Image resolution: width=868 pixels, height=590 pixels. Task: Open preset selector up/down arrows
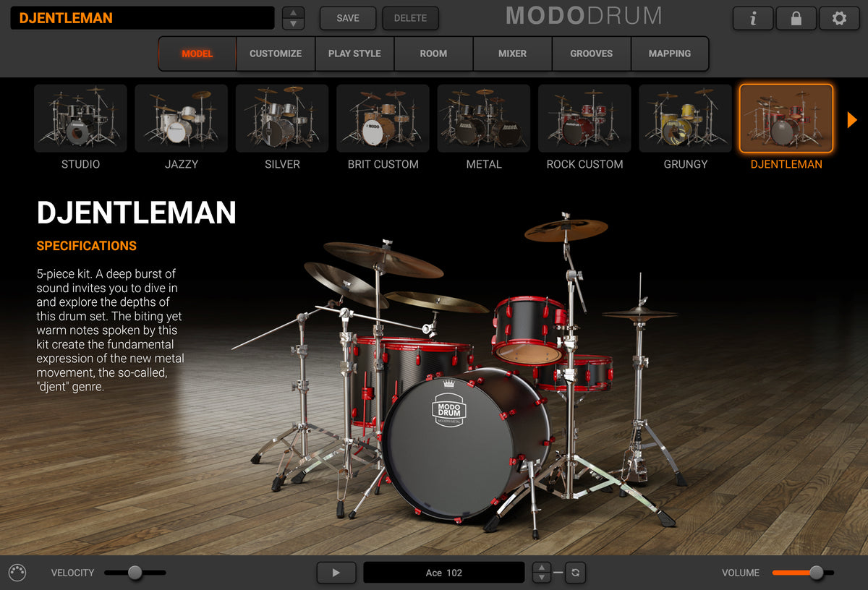click(293, 18)
